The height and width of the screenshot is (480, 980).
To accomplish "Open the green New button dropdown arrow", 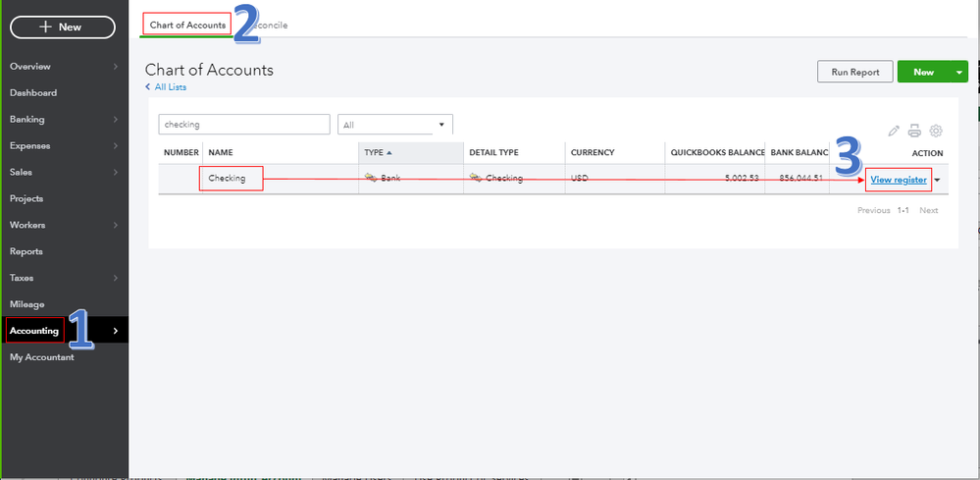I will point(959,72).
